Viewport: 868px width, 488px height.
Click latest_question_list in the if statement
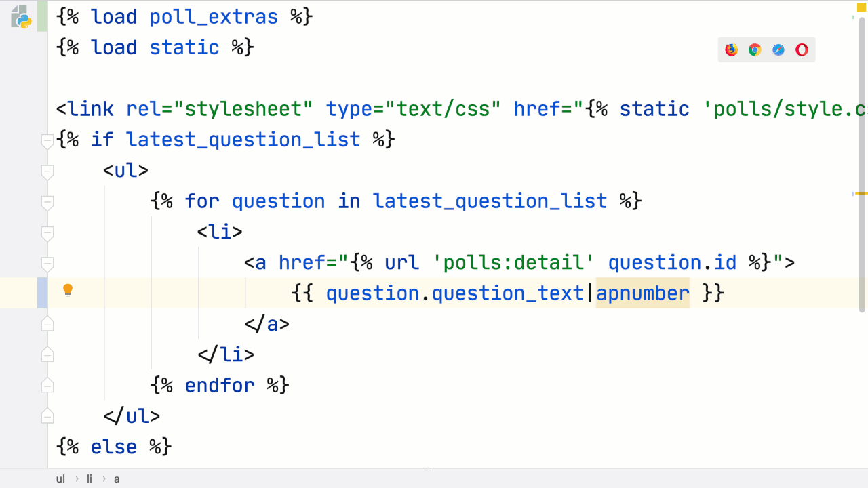point(243,140)
